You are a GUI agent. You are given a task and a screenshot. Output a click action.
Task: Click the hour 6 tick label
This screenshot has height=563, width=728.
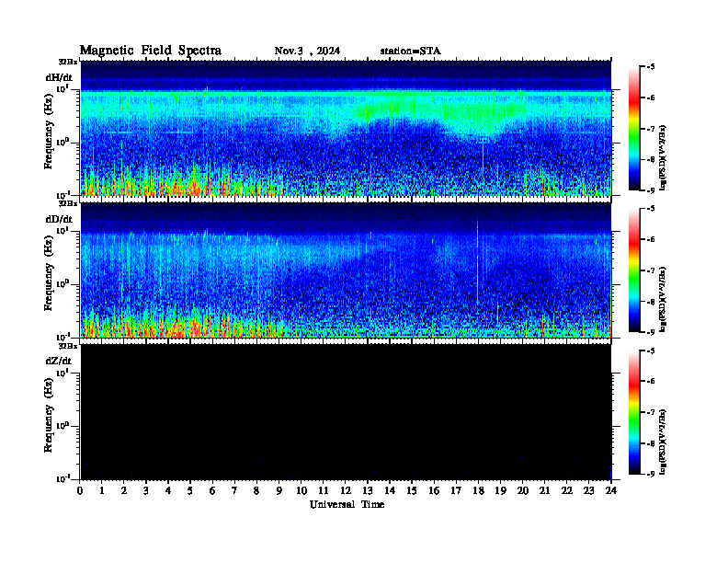212,490
